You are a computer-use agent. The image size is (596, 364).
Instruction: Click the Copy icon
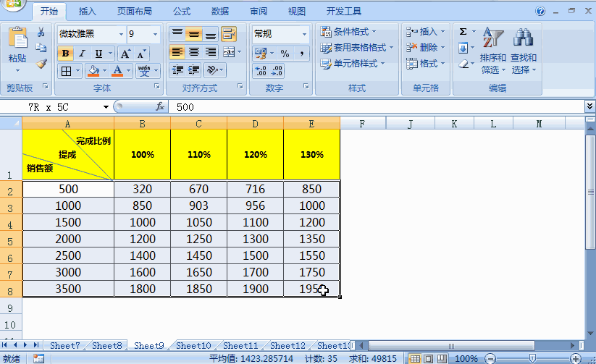point(41,48)
